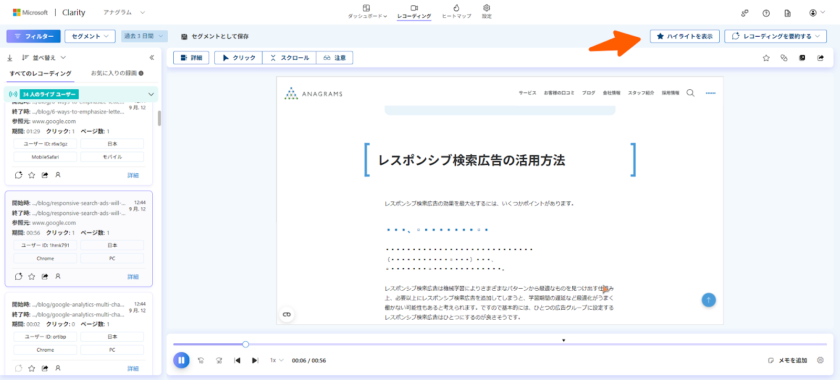Toggle クリック display in player toolbar

238,58
